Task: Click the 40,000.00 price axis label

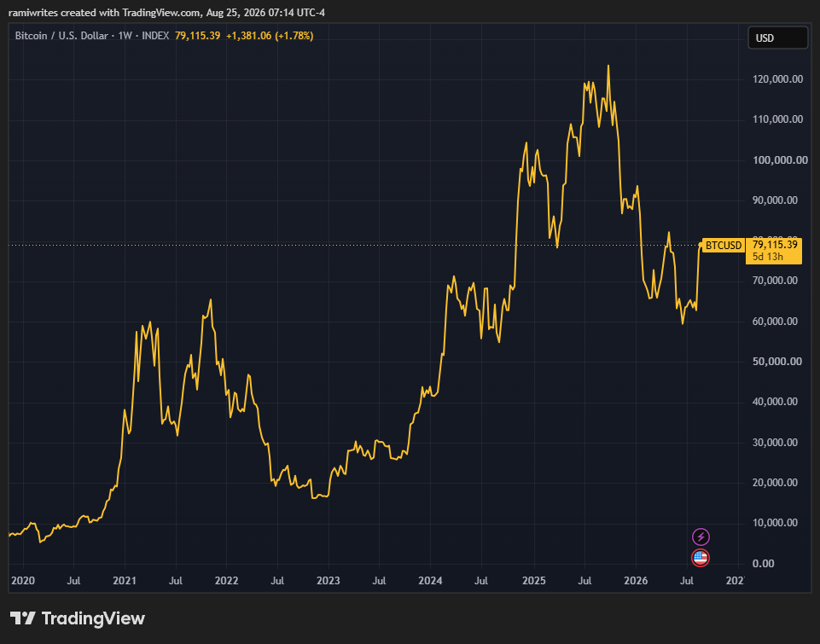Action: click(x=775, y=402)
